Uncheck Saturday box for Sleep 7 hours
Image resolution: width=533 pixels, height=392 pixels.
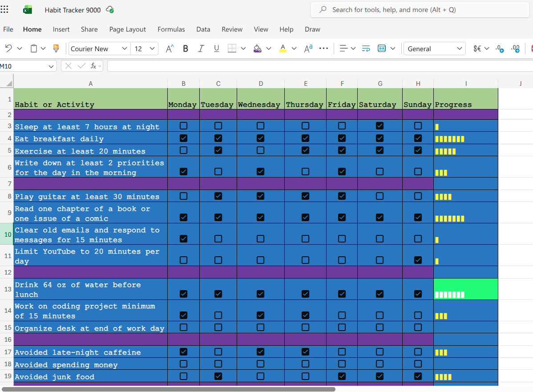click(x=380, y=126)
